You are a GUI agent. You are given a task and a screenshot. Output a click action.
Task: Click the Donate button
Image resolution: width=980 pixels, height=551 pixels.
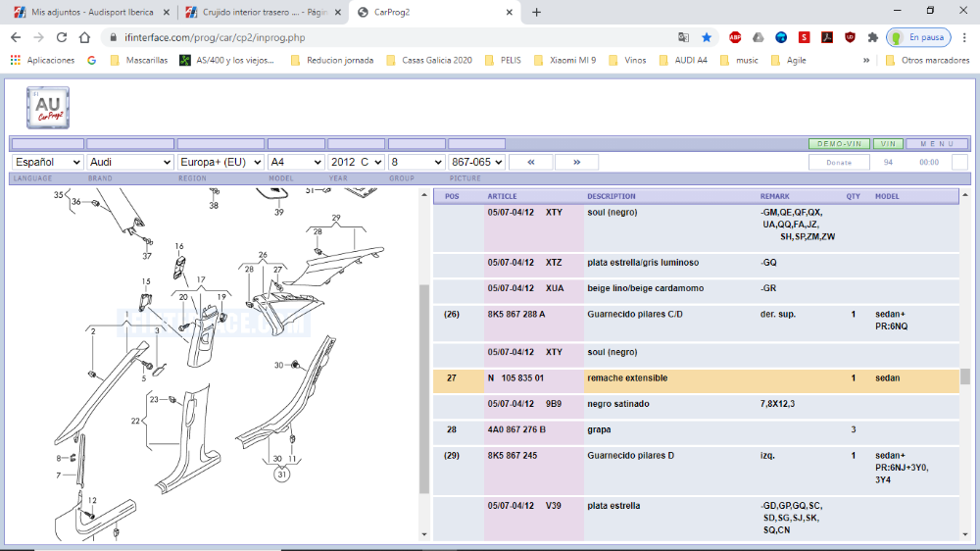coord(839,162)
